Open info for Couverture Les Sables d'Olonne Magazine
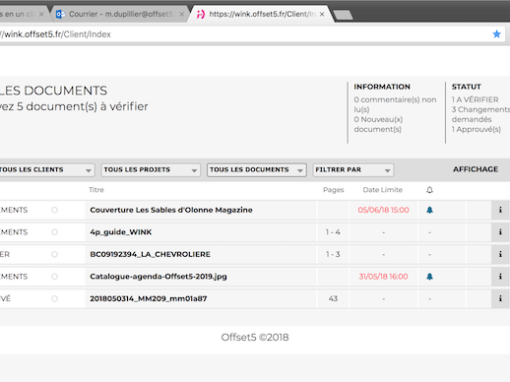510x382 pixels. tap(500, 210)
